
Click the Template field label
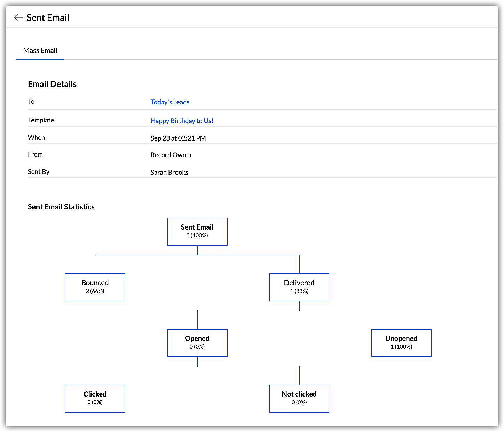click(x=41, y=120)
